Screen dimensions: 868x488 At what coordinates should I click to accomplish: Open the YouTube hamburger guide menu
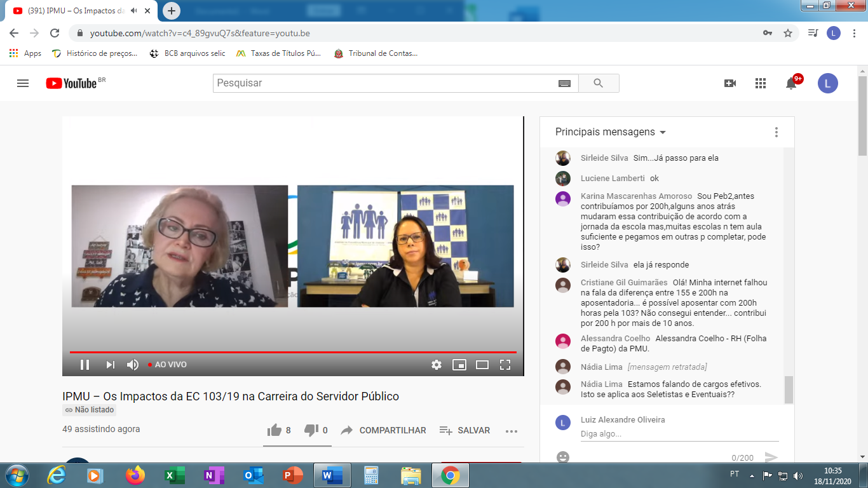[x=23, y=83]
